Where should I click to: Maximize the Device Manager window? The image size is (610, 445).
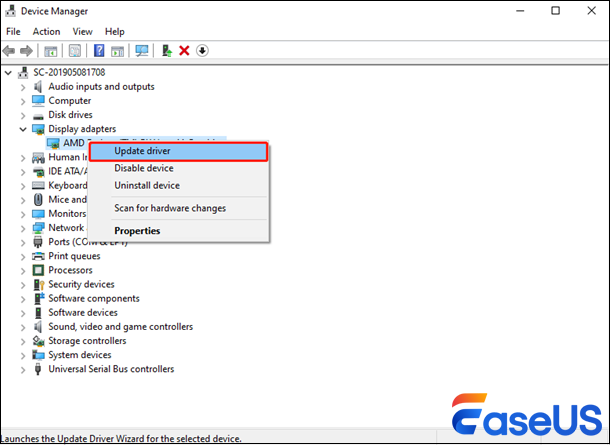tap(556, 11)
